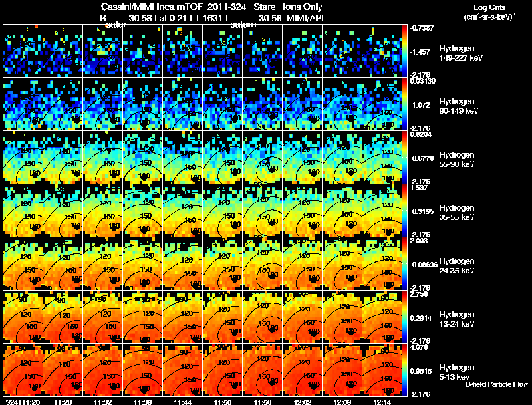Screen dimensions: 532x405
Task: Click the '-0.7387' colorbar maximum value
Action: (x=422, y=28)
